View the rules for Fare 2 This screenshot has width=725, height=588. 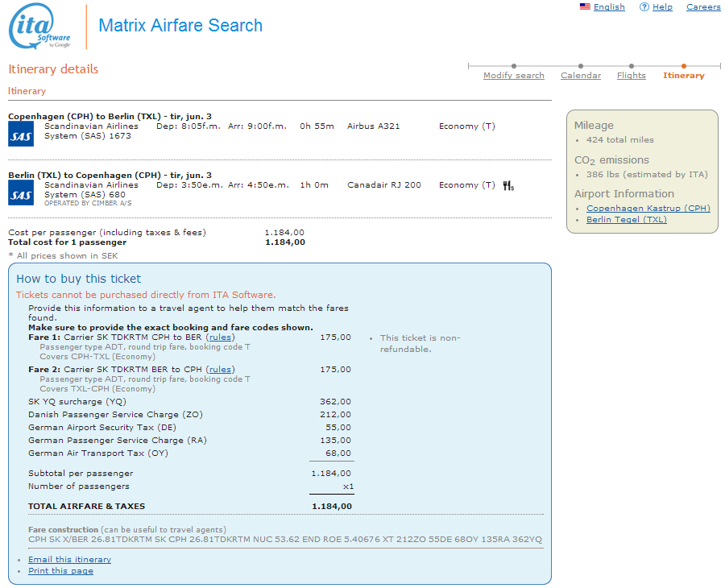click(220, 370)
